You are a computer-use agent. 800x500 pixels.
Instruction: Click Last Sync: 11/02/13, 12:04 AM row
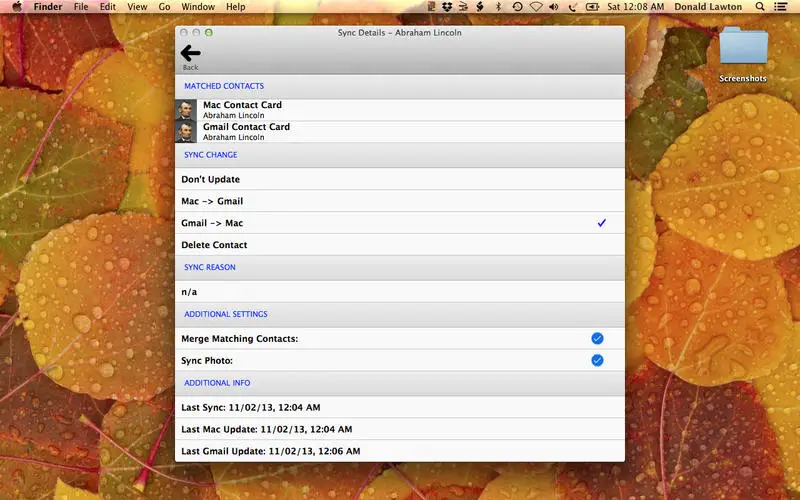point(399,407)
